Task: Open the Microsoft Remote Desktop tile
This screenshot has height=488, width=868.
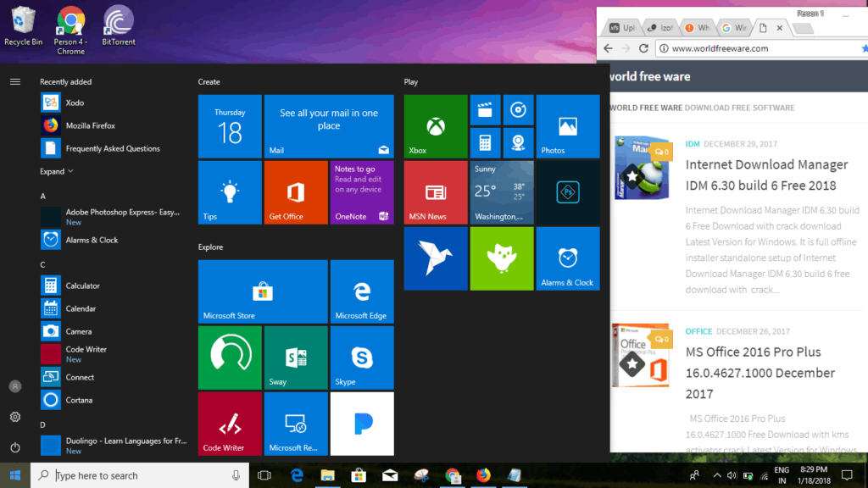Action: pos(296,424)
